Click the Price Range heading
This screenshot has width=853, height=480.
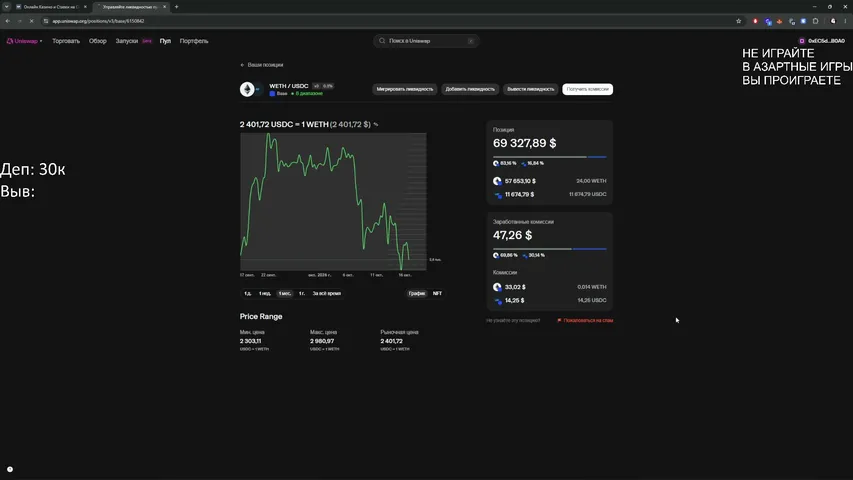click(x=261, y=316)
